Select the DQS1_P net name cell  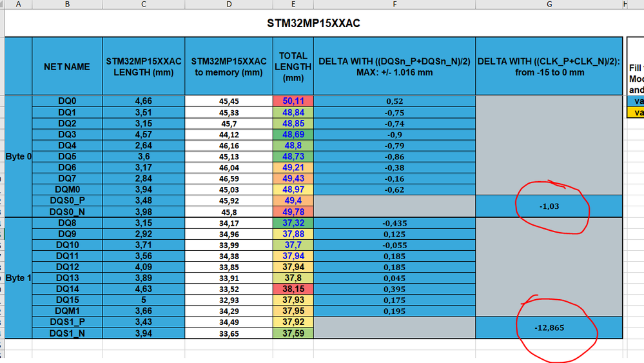coord(67,322)
